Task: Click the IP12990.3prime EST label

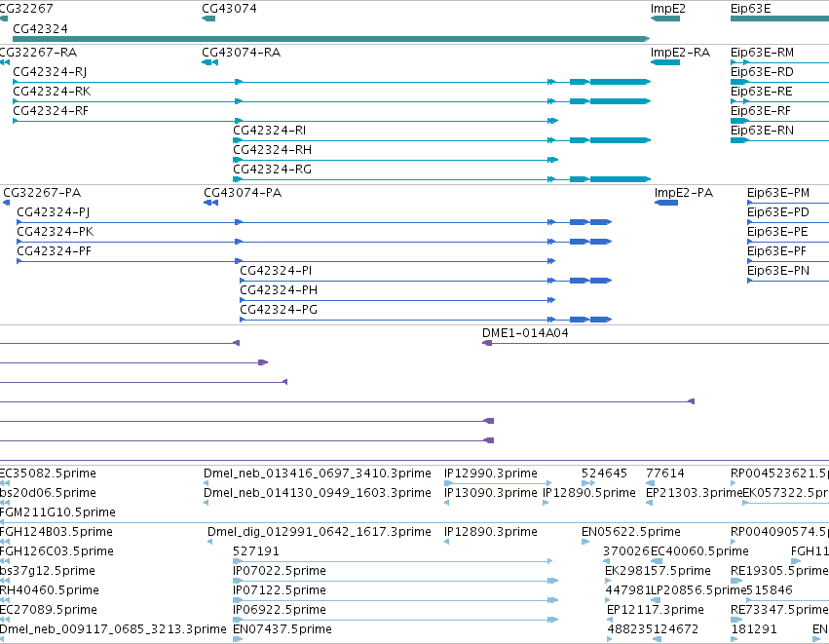Action: click(491, 474)
